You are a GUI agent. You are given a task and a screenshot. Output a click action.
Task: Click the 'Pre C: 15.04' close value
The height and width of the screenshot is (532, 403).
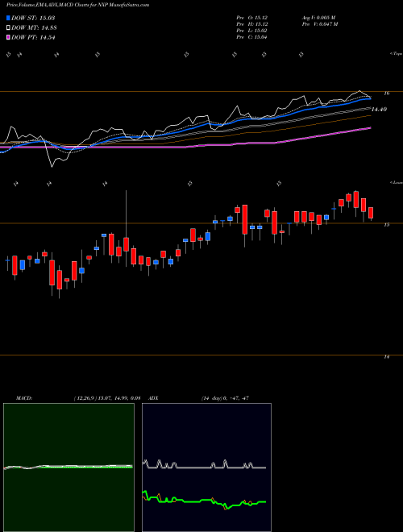(x=252, y=37)
